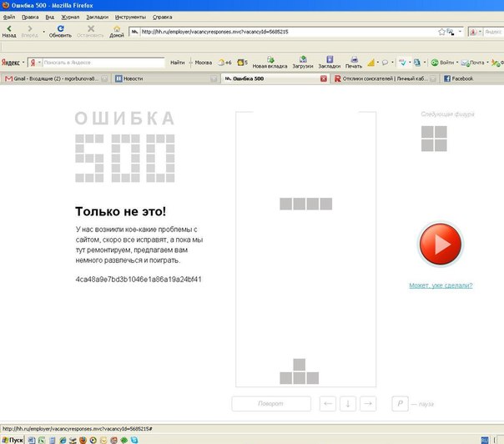Screen dimensions: 504x444
Task: Open dropdown arrow next to Почта
Action: (487, 62)
